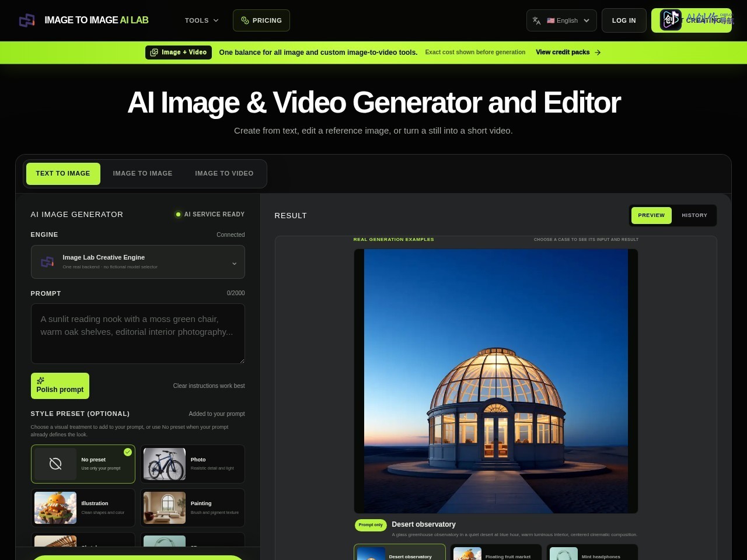Click the 0/2000 character counter
Screen dimensions: 747x560
236,293
